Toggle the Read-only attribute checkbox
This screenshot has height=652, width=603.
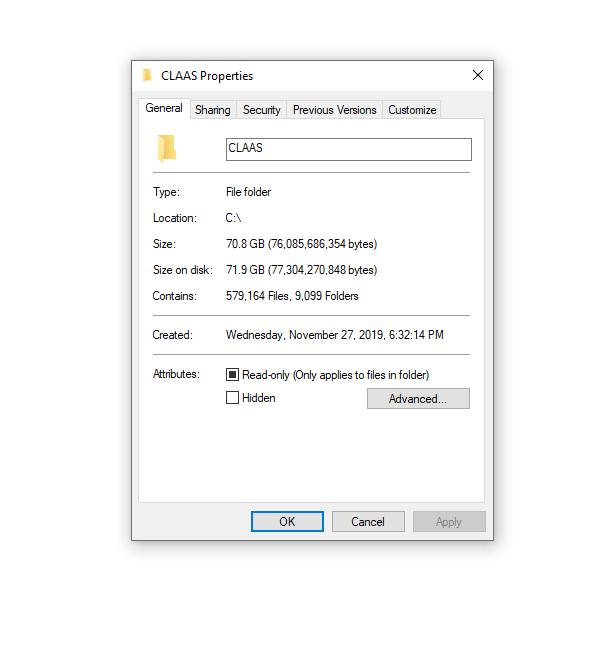click(232, 375)
